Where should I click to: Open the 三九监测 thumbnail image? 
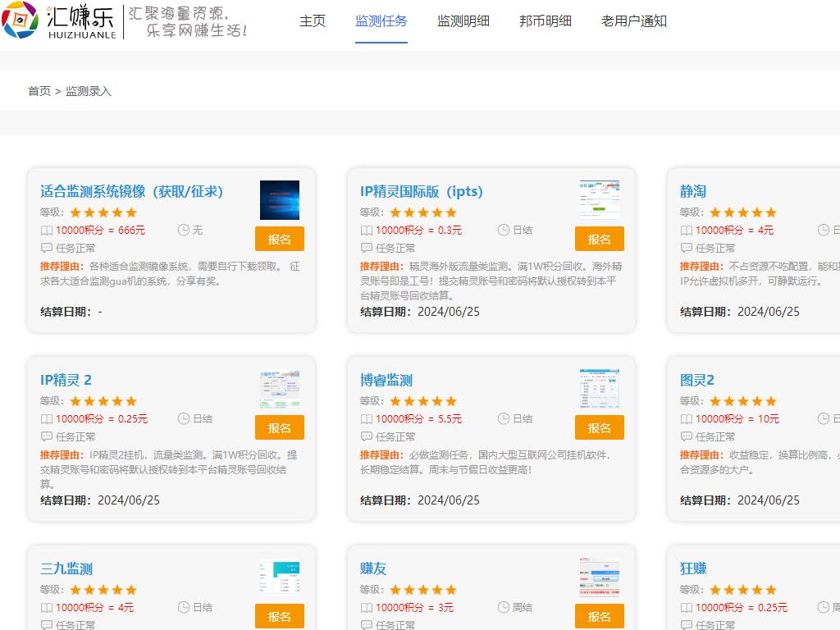[x=280, y=577]
